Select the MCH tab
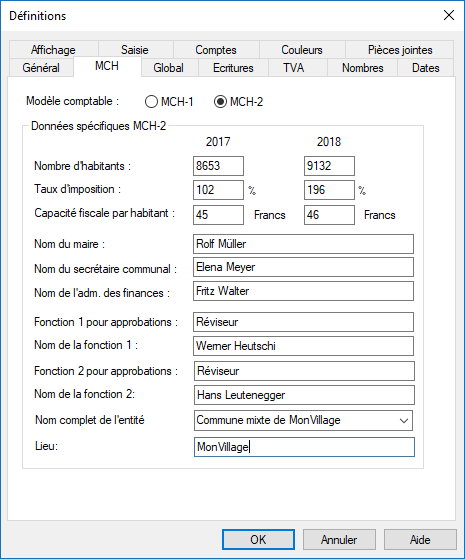The image size is (465, 559). 107,66
